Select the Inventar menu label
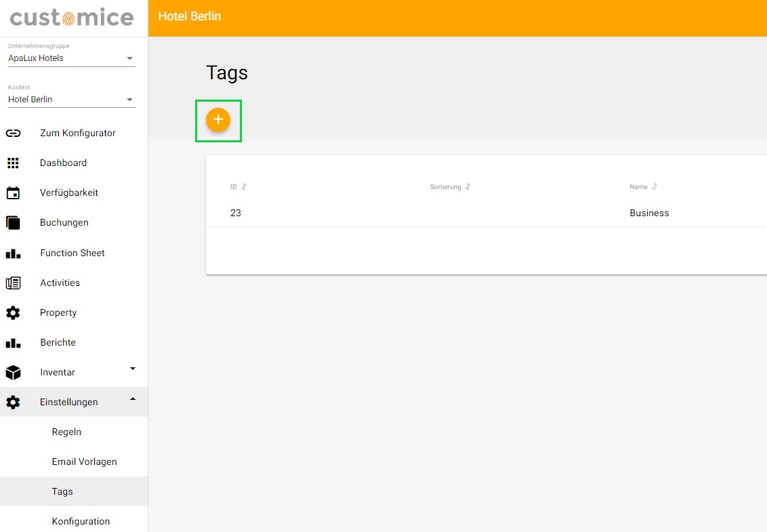Screen dimensions: 767x532 (x=57, y=373)
